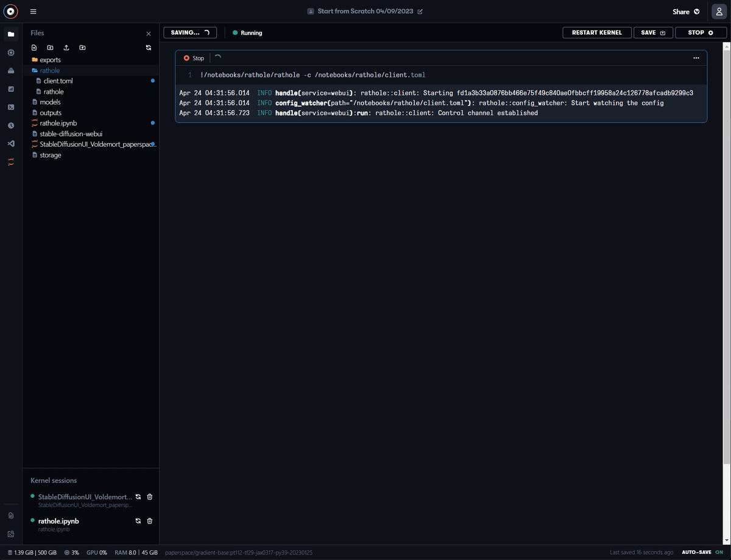Stop the running cell
The width and height of the screenshot is (731, 560).
(194, 58)
